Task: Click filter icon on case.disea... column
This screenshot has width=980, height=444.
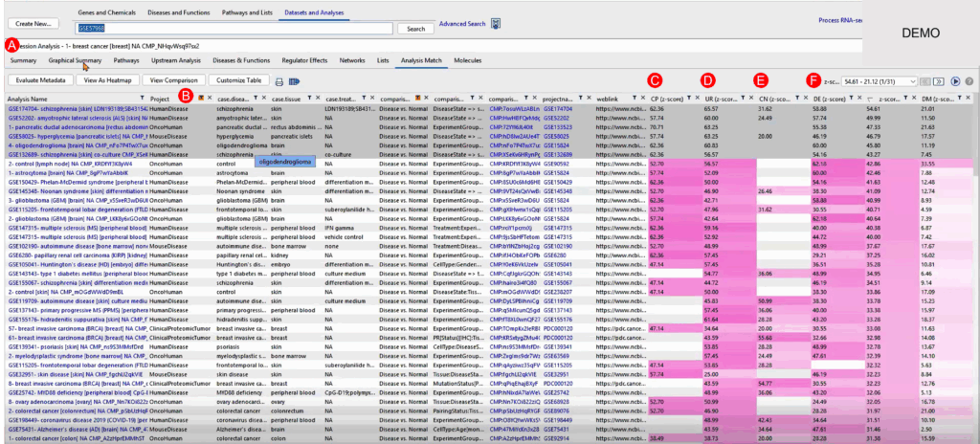Action: pos(256,99)
